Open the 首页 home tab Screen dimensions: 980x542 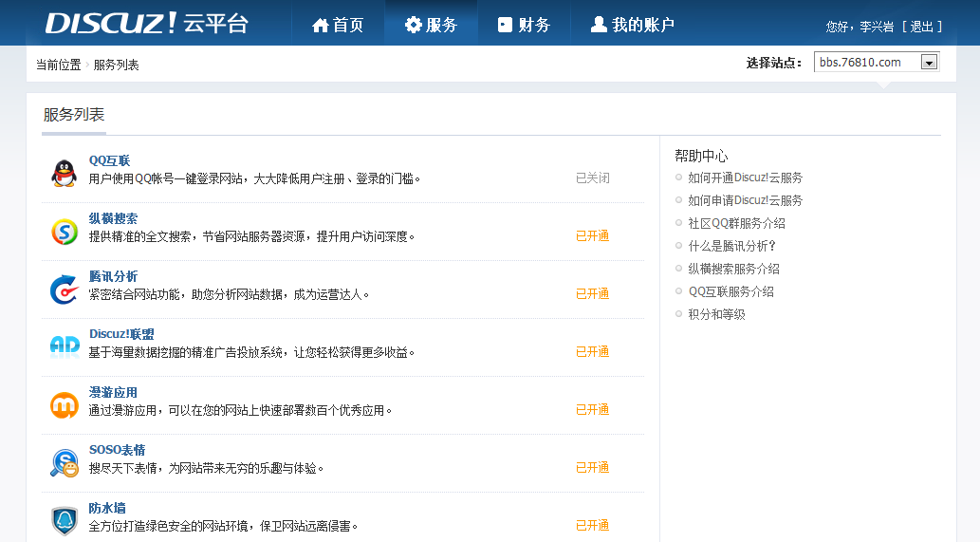pos(338,25)
